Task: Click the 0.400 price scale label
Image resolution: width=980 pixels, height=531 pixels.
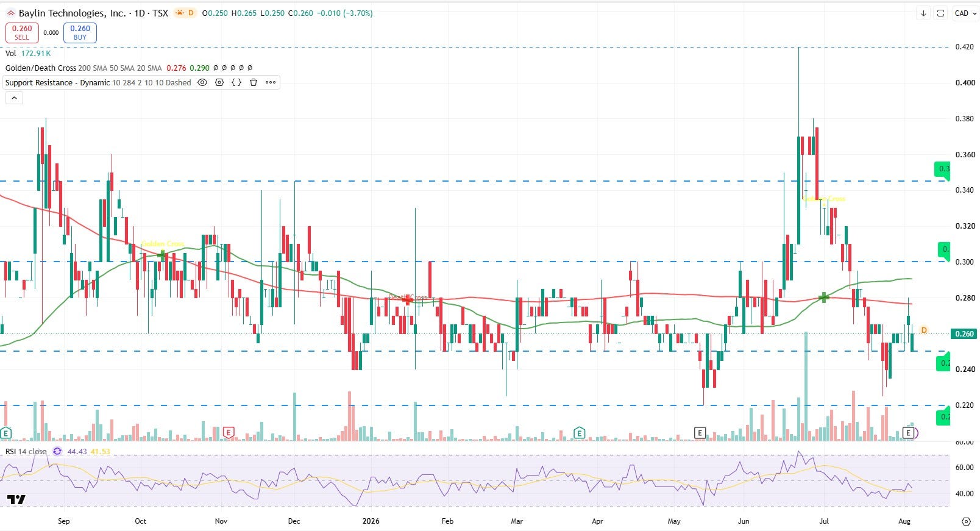Action: [964, 83]
